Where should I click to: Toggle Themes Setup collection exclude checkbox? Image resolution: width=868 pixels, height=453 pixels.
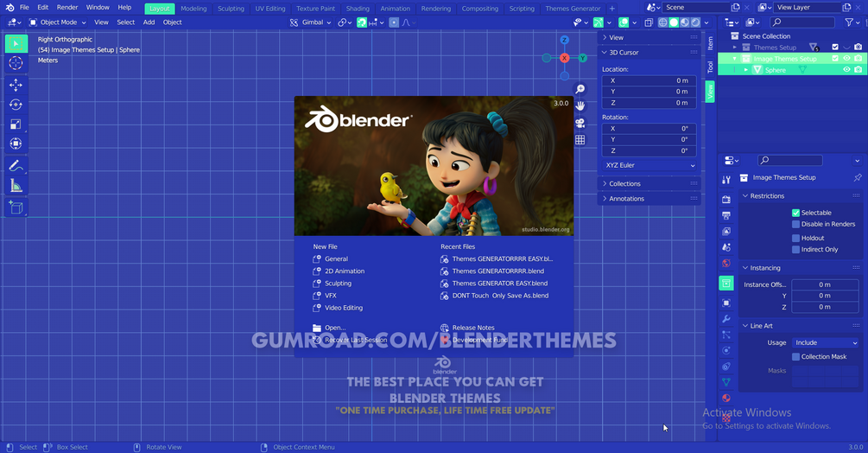click(835, 47)
